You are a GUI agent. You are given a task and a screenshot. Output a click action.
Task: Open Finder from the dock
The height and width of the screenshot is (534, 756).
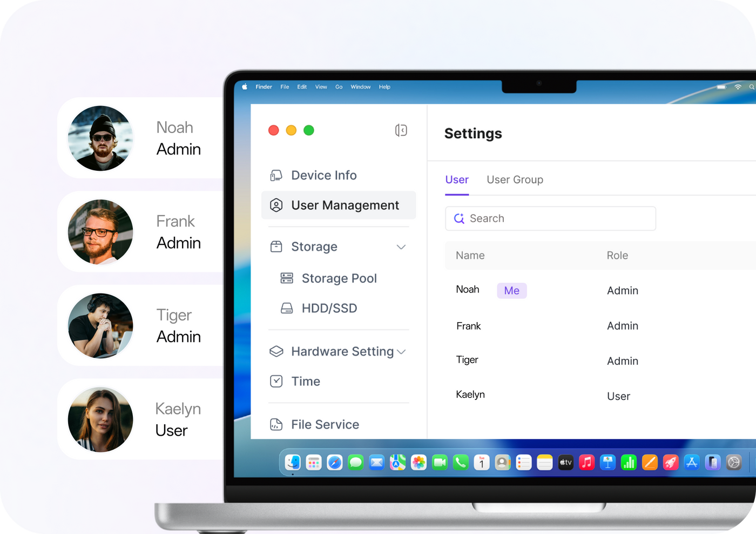(x=293, y=462)
